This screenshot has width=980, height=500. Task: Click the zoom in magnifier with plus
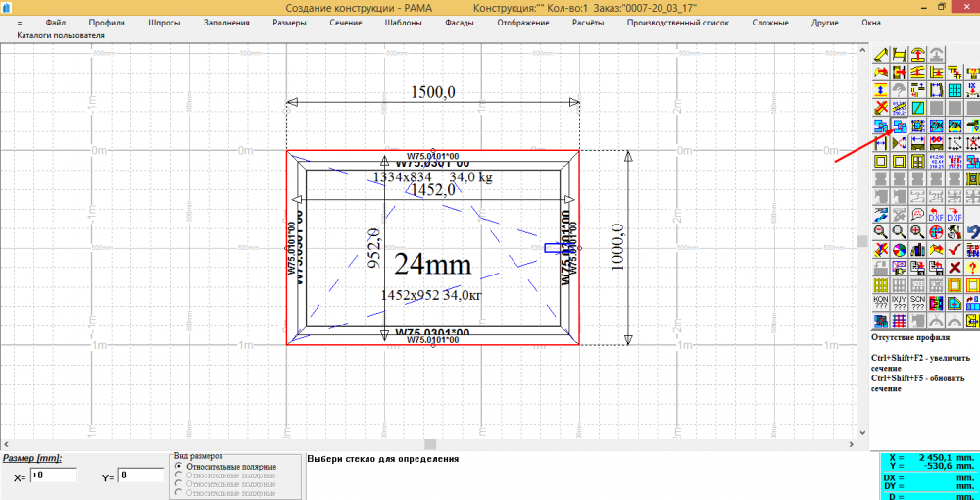(917, 232)
